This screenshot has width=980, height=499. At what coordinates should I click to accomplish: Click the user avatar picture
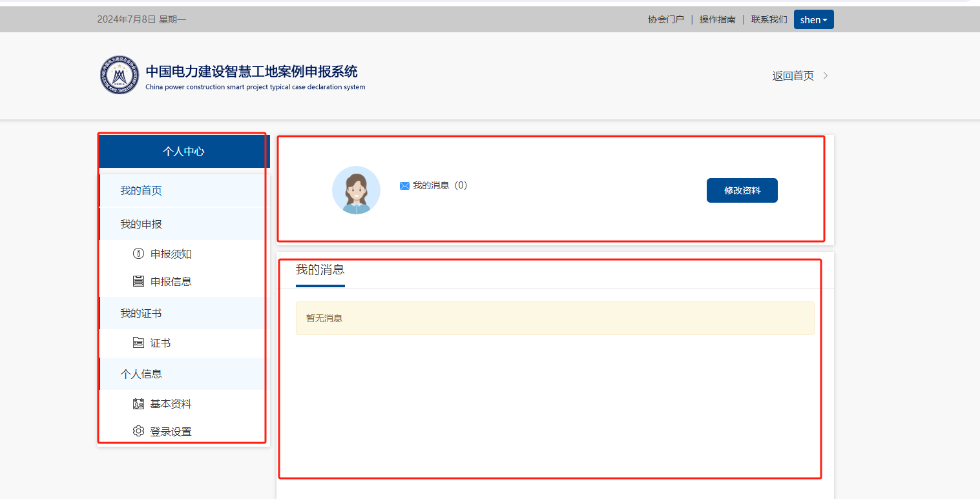click(356, 190)
